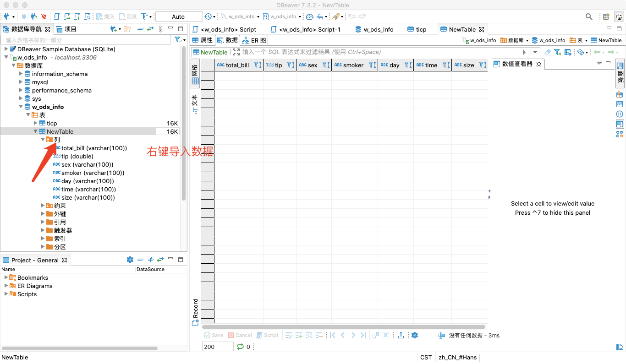Click the 200 fetch size input field

click(218, 347)
